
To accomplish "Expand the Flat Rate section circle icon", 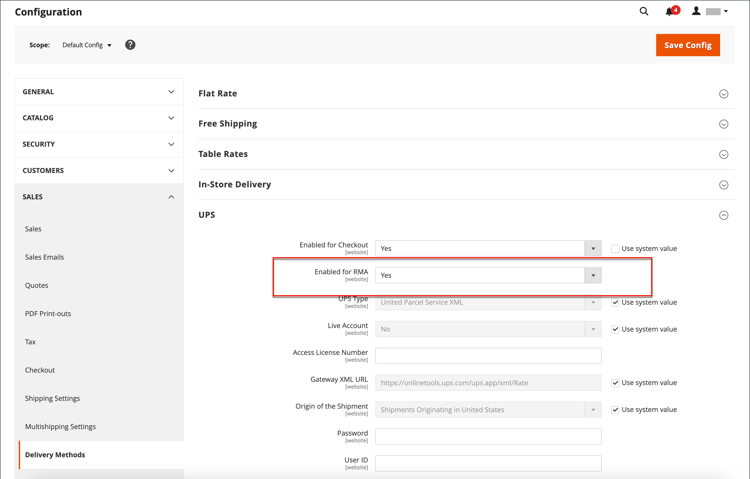I will 724,94.
